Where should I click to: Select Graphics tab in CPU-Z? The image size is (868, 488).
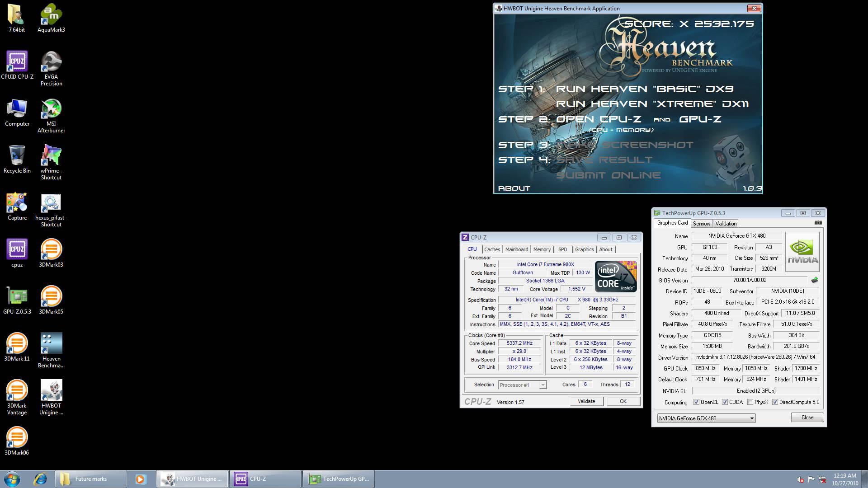(584, 249)
